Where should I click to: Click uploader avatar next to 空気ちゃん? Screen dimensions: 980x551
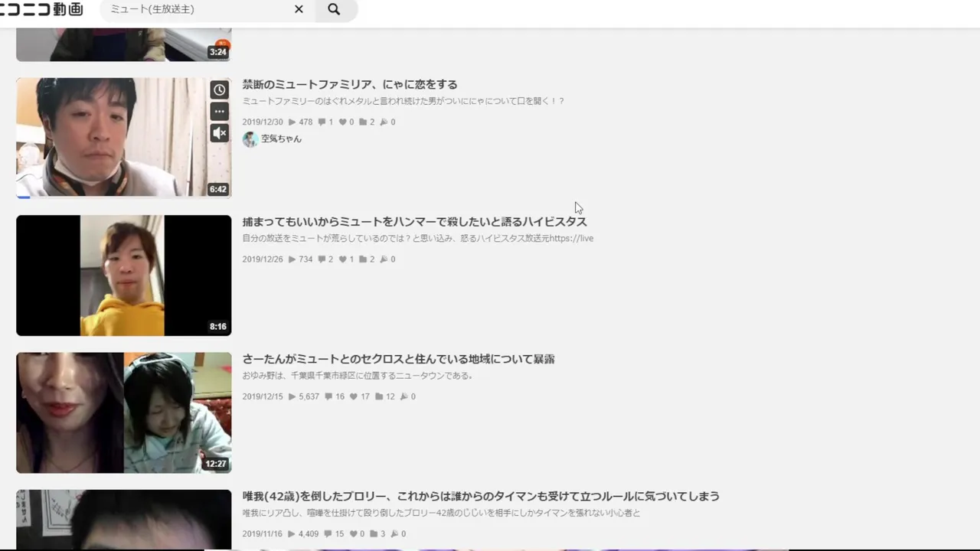click(250, 139)
